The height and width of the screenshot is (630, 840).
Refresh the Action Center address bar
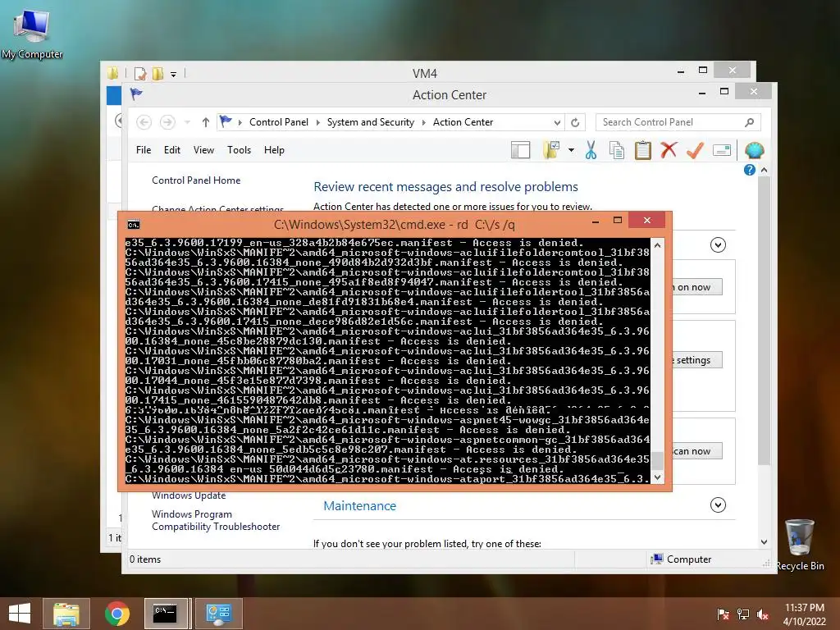pyautogui.click(x=575, y=122)
